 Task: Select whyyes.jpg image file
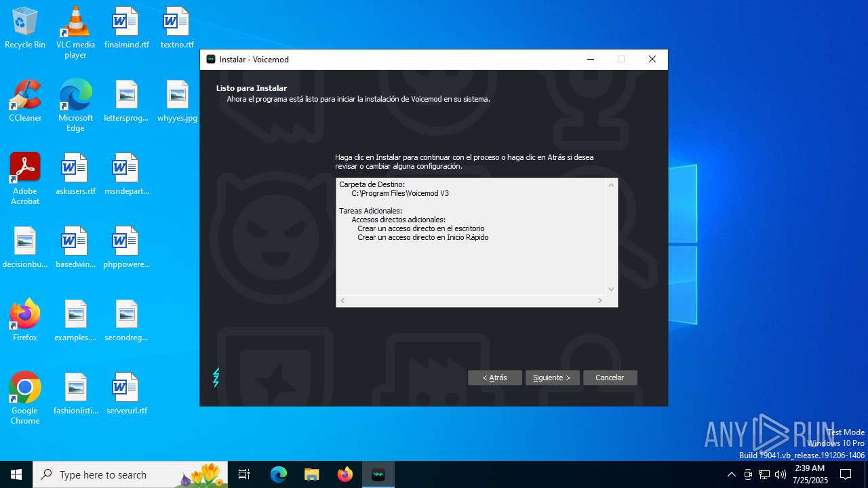click(177, 102)
